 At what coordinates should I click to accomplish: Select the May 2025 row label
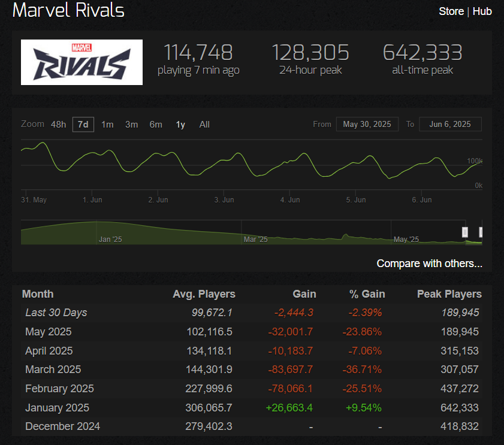pos(48,332)
